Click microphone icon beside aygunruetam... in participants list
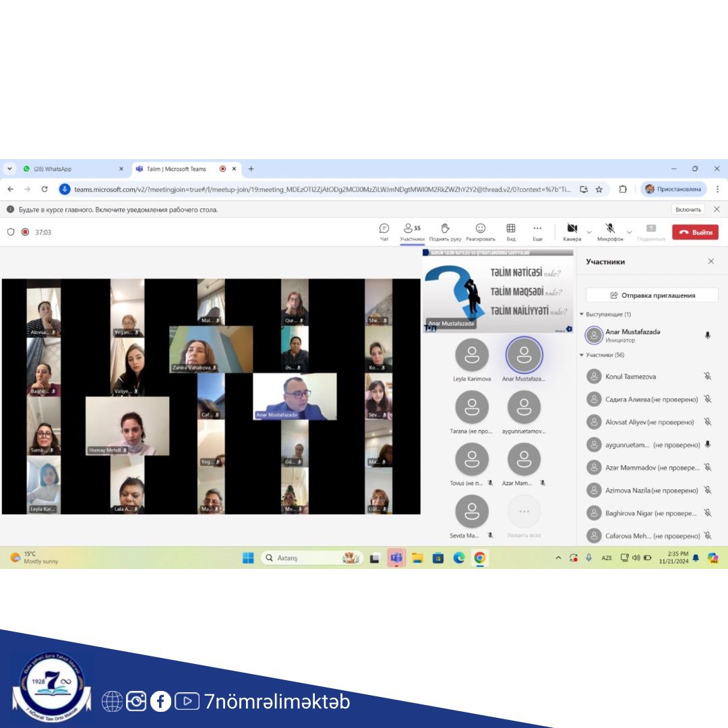Image resolution: width=728 pixels, height=728 pixels. click(x=708, y=444)
